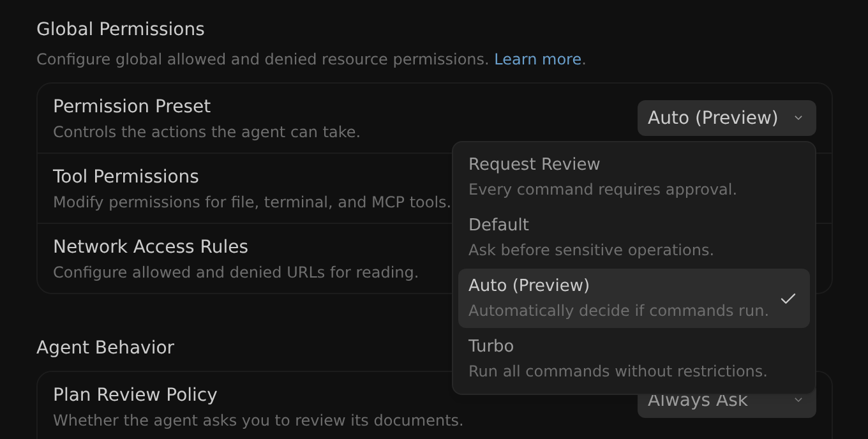The image size is (868, 439).
Task: Click 'Every command requires approval.' description
Action: point(602,190)
